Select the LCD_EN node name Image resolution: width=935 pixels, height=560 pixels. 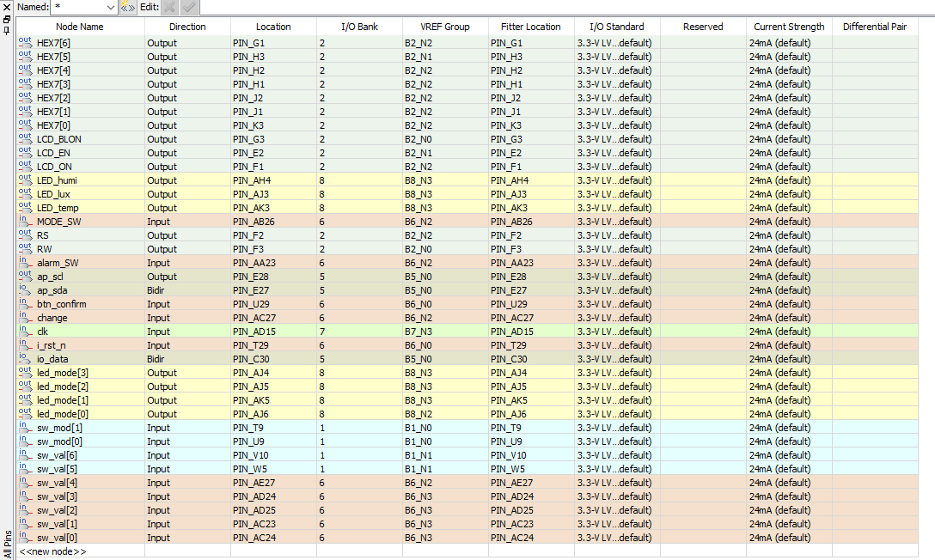tap(53, 153)
